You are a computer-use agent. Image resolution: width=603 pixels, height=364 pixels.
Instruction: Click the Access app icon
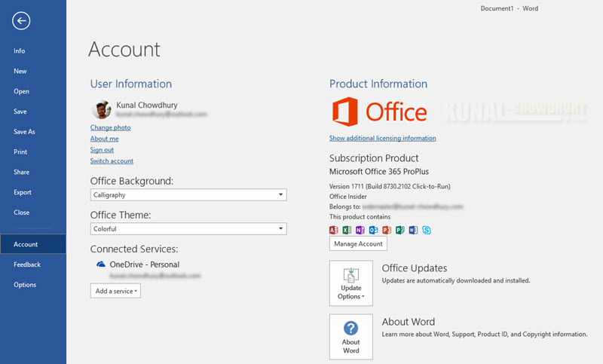(333, 230)
